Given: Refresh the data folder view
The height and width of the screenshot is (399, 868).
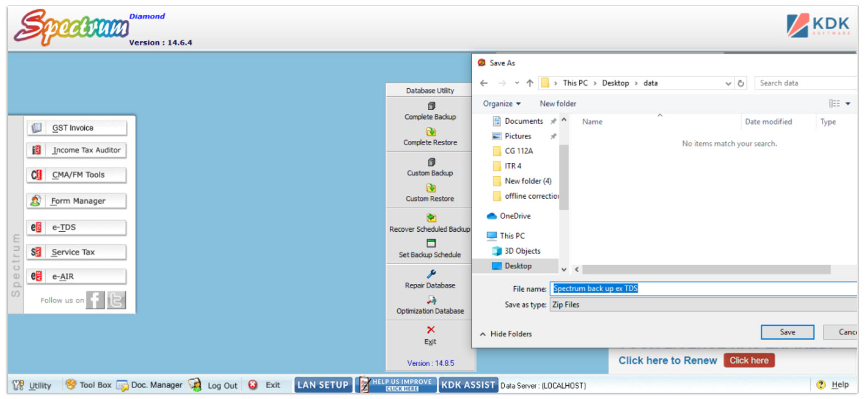Looking at the screenshot, I should tap(741, 83).
